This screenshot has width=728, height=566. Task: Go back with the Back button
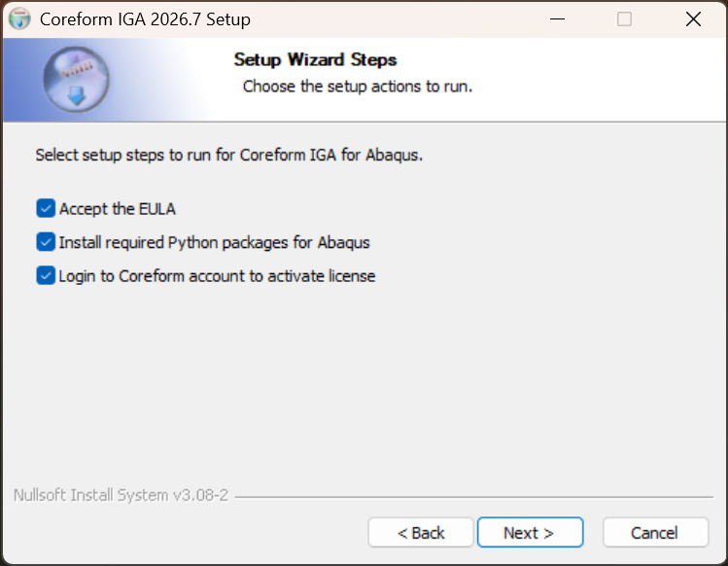(421, 533)
